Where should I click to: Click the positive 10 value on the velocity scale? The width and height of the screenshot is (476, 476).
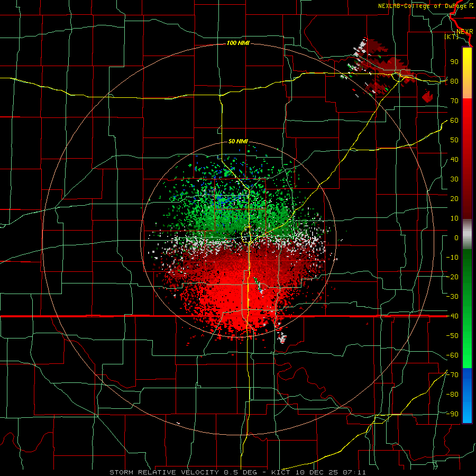tap(454, 218)
